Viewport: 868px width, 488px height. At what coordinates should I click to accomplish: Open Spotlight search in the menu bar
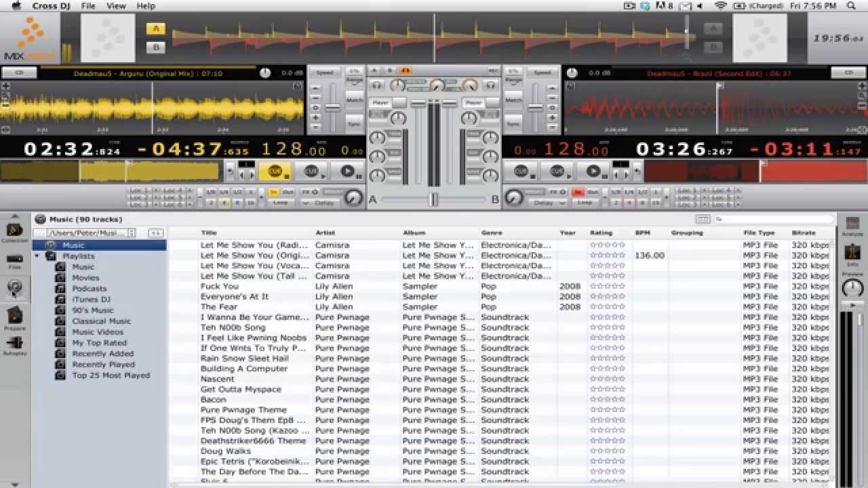[x=851, y=5]
